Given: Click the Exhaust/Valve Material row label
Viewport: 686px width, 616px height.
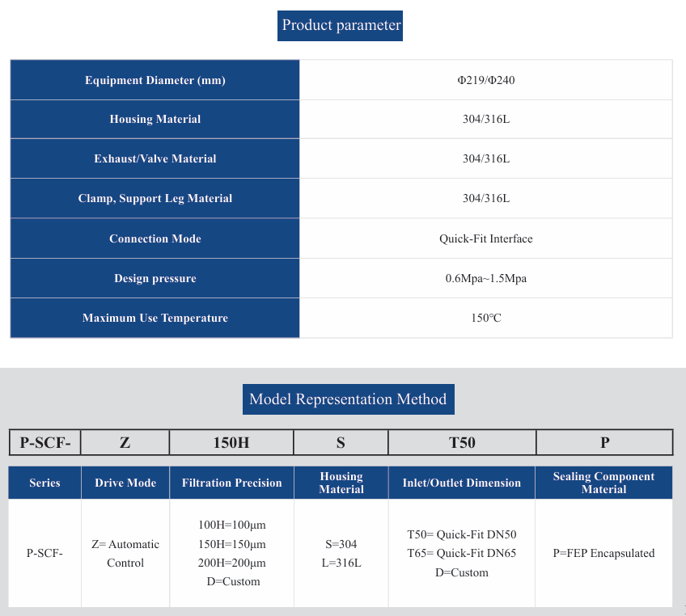Looking at the screenshot, I should [155, 158].
